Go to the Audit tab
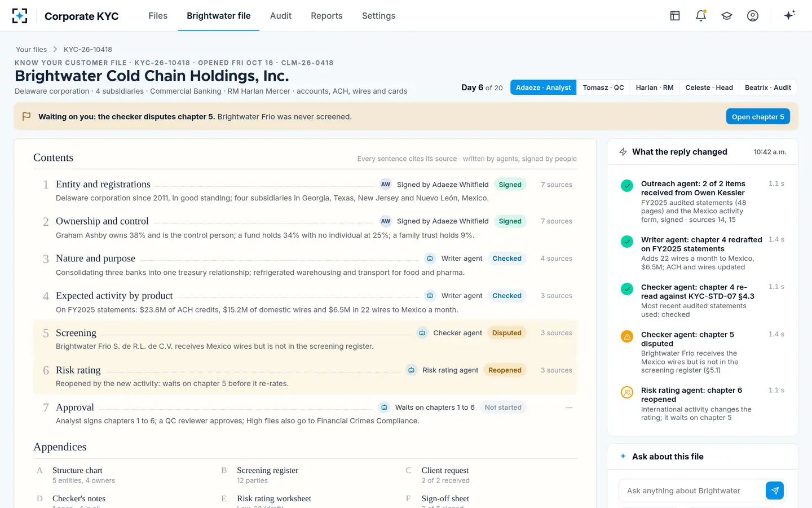The width and height of the screenshot is (812, 508). tap(281, 16)
